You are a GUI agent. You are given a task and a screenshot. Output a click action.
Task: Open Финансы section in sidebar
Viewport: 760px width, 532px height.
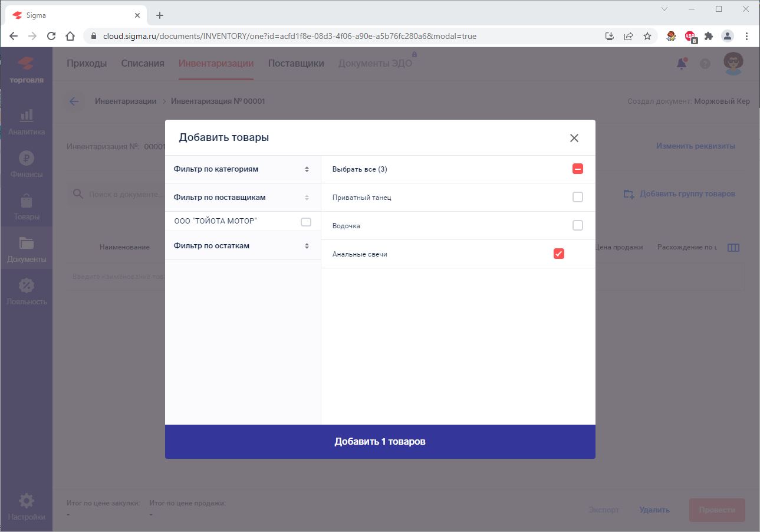coord(27,164)
